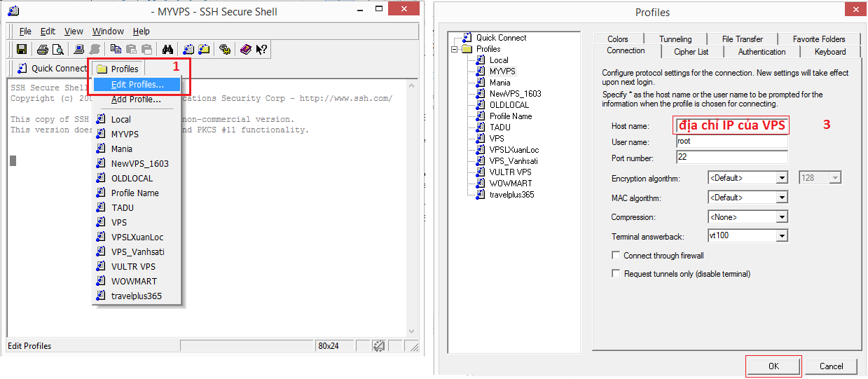Viewport: 868px width, 379px height.
Task: Click the What's This help cursor icon
Action: [261, 49]
